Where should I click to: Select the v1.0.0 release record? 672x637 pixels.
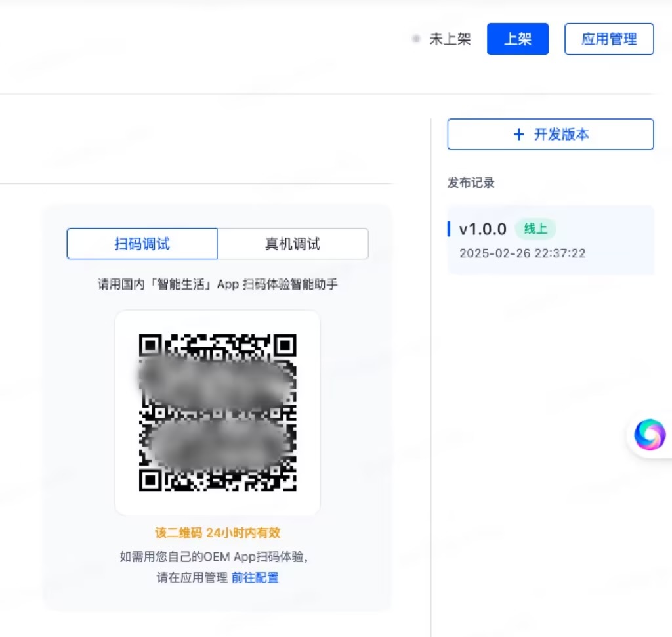[x=551, y=240]
